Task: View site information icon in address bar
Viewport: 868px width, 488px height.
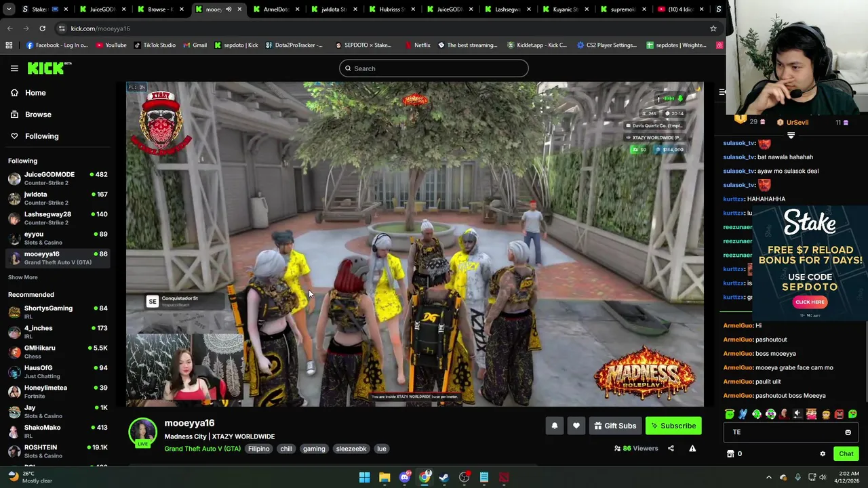Action: coord(62,28)
